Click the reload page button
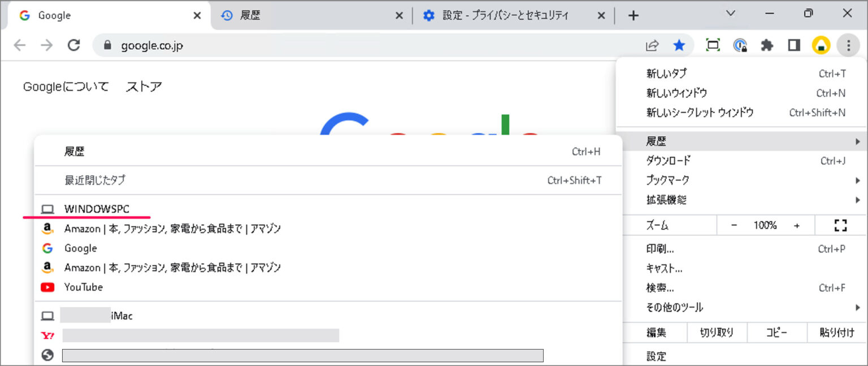 tap(73, 46)
